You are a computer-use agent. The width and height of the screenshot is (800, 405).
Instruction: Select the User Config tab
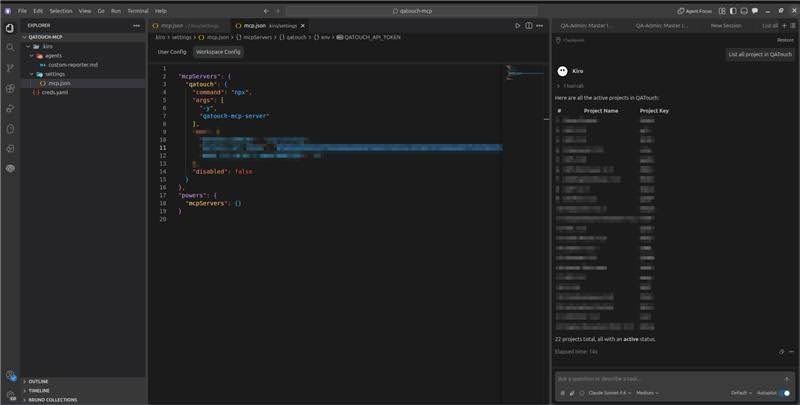(x=172, y=52)
